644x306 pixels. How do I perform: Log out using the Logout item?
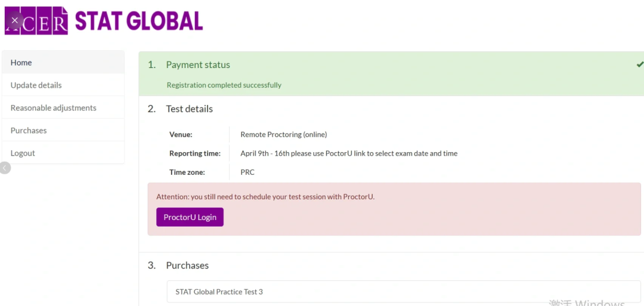point(63,153)
